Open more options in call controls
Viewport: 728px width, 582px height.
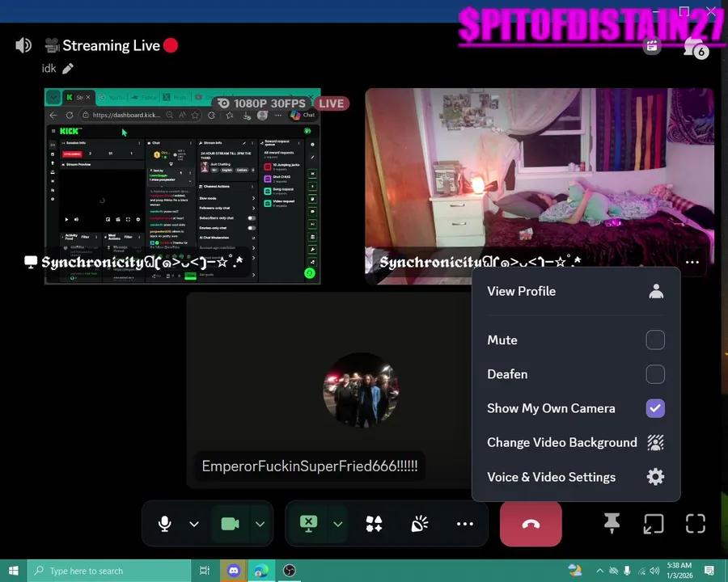click(465, 524)
